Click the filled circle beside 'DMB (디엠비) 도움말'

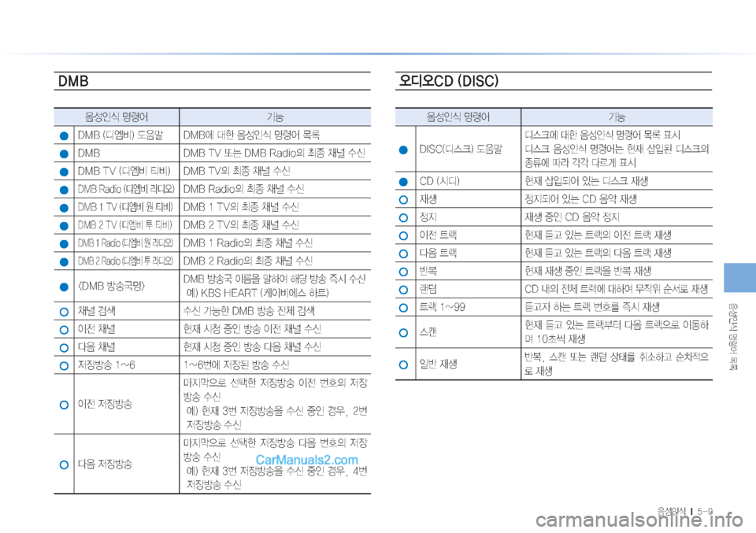(x=64, y=136)
